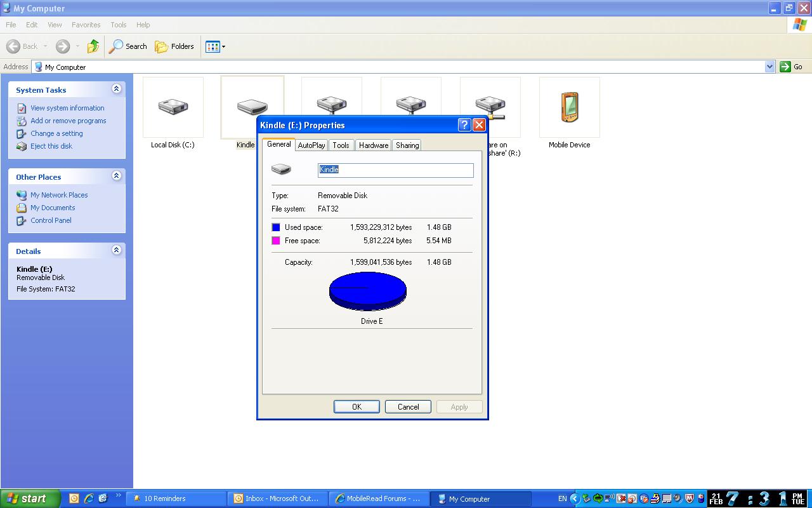Click the question mark Help button in dialog
This screenshot has width=812, height=508.
pos(464,125)
